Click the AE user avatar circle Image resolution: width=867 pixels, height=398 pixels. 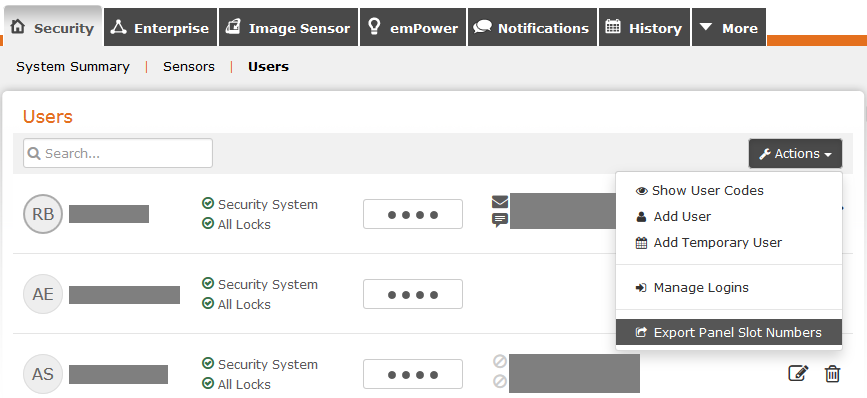(x=43, y=294)
